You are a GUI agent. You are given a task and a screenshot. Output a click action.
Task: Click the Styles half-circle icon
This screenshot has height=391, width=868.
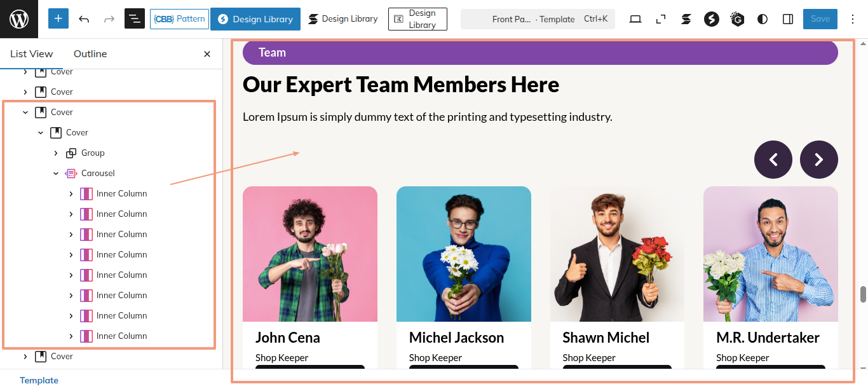click(x=763, y=19)
